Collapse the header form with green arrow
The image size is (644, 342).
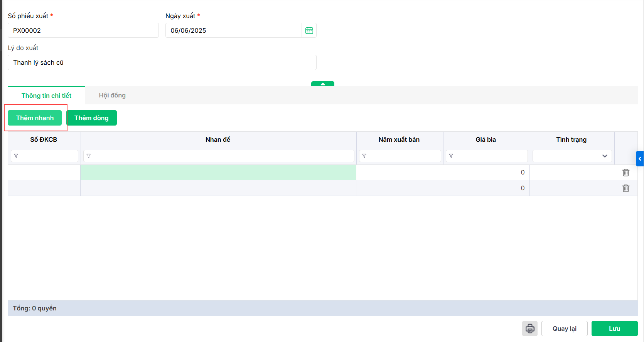click(x=323, y=84)
